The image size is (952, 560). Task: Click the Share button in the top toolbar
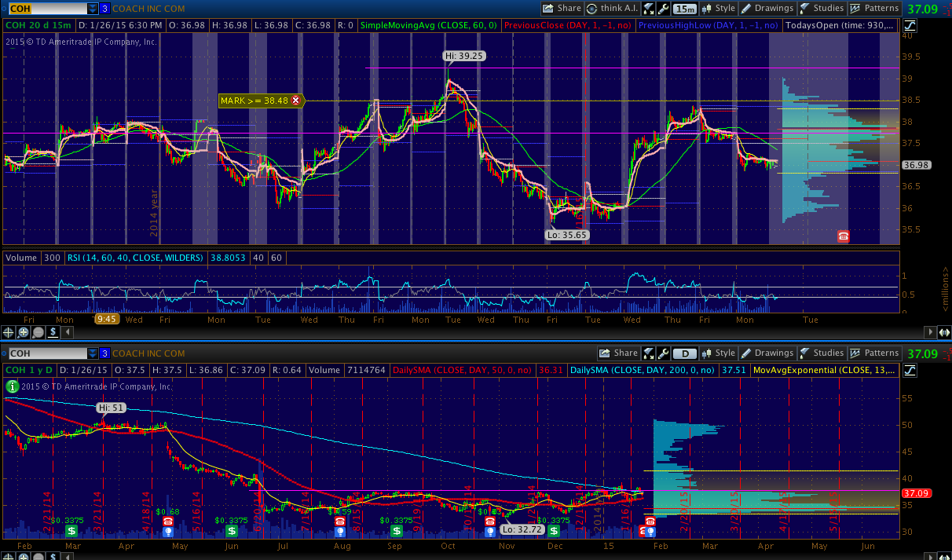click(562, 9)
